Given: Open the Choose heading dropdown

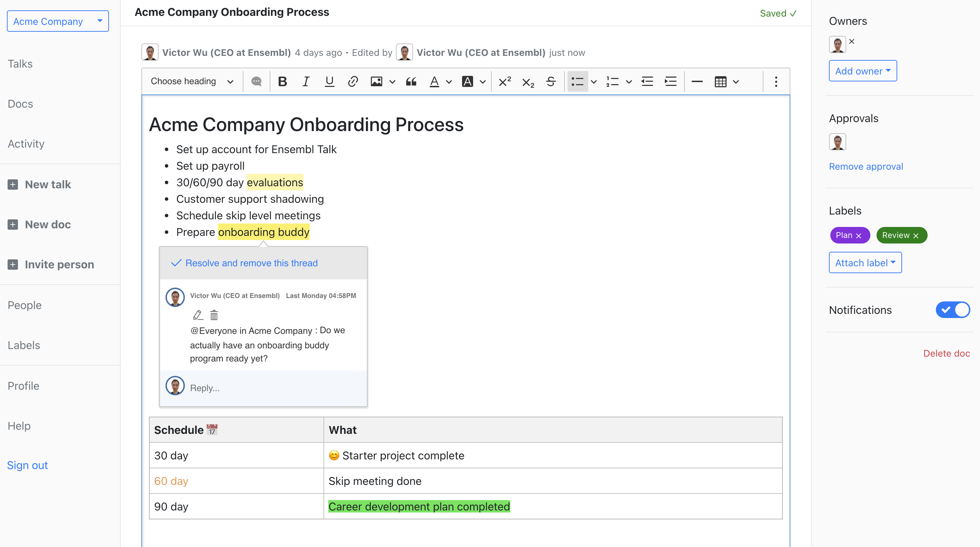Looking at the screenshot, I should click(192, 81).
